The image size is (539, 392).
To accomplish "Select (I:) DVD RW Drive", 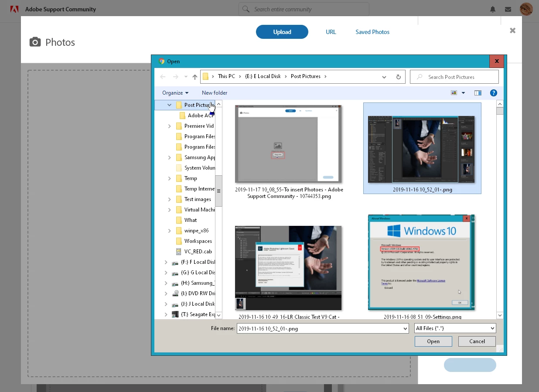I will pyautogui.click(x=194, y=293).
